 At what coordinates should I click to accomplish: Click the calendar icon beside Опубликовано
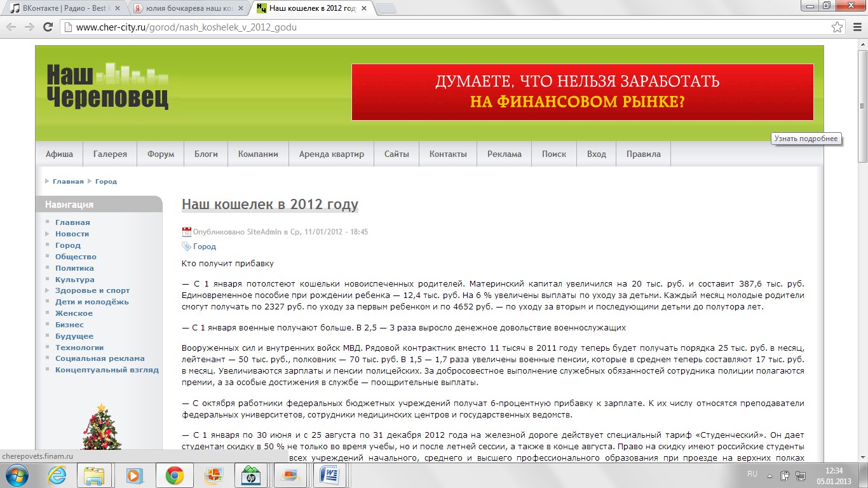[186, 232]
